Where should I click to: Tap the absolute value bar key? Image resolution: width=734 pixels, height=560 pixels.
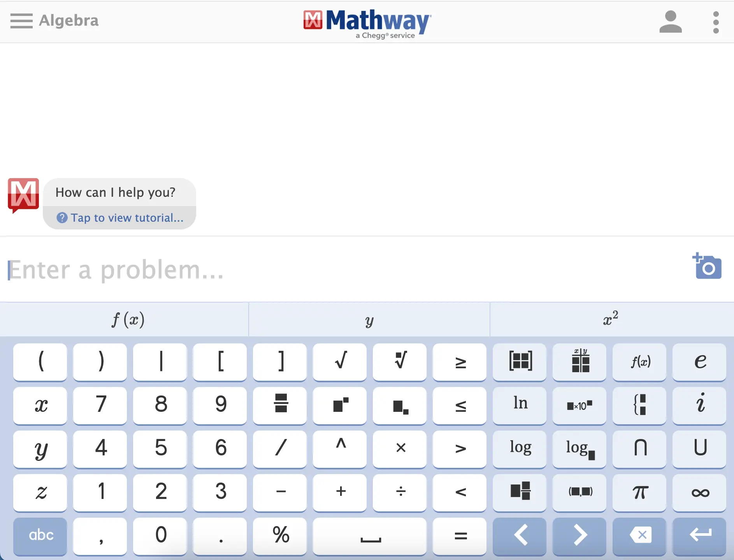(160, 362)
